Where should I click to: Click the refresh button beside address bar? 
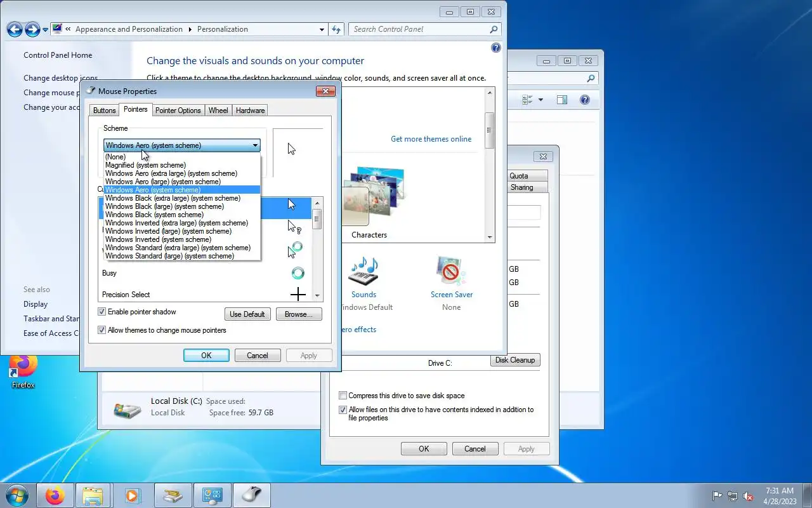click(x=337, y=29)
